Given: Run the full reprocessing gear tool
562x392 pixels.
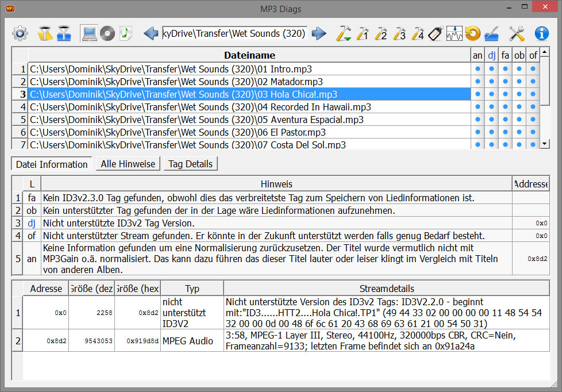Looking at the screenshot, I should coord(20,33).
